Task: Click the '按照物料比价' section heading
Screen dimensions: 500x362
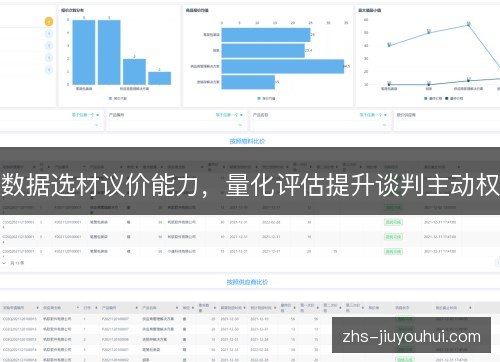Action: pyautogui.click(x=247, y=141)
